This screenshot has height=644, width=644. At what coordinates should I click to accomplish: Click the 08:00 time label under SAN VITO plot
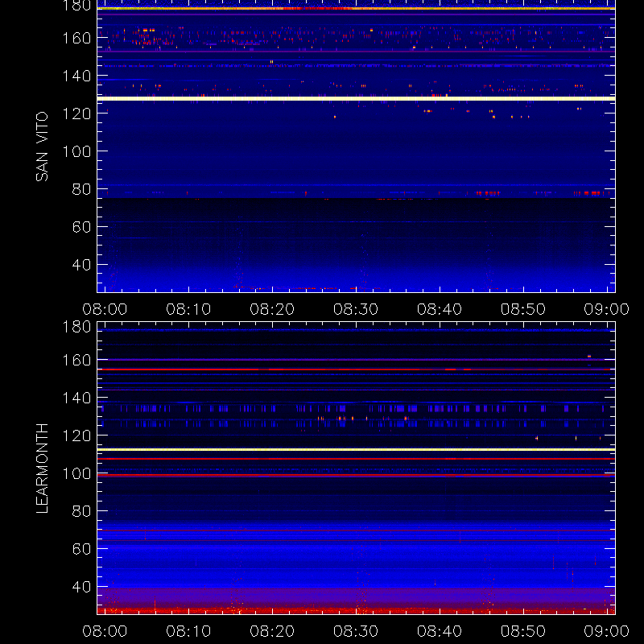point(105,309)
